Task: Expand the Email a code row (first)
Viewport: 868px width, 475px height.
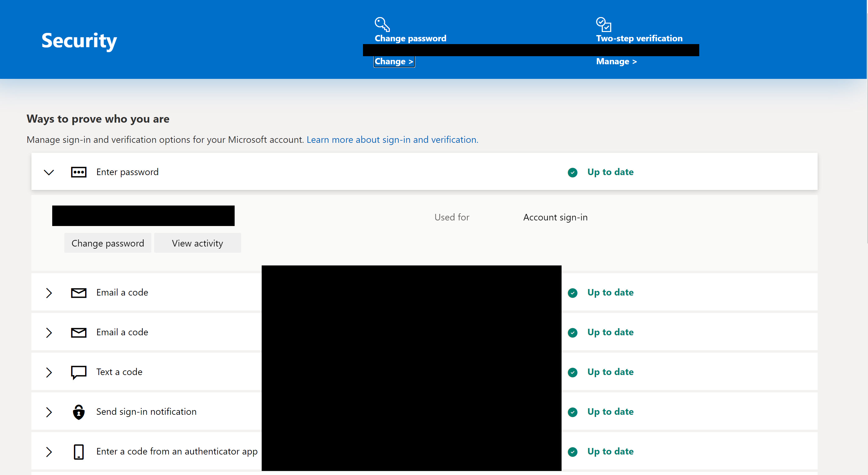Action: click(49, 292)
